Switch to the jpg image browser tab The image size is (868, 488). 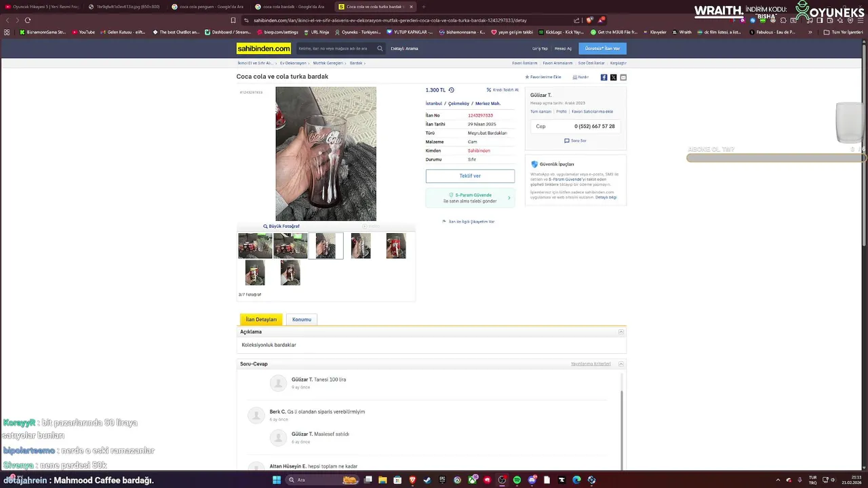pyautogui.click(x=126, y=7)
